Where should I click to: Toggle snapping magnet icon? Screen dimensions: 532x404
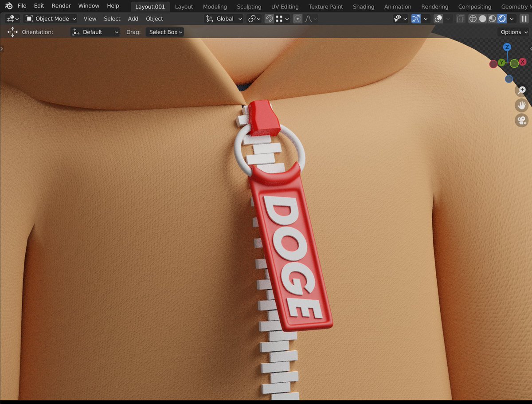(269, 19)
